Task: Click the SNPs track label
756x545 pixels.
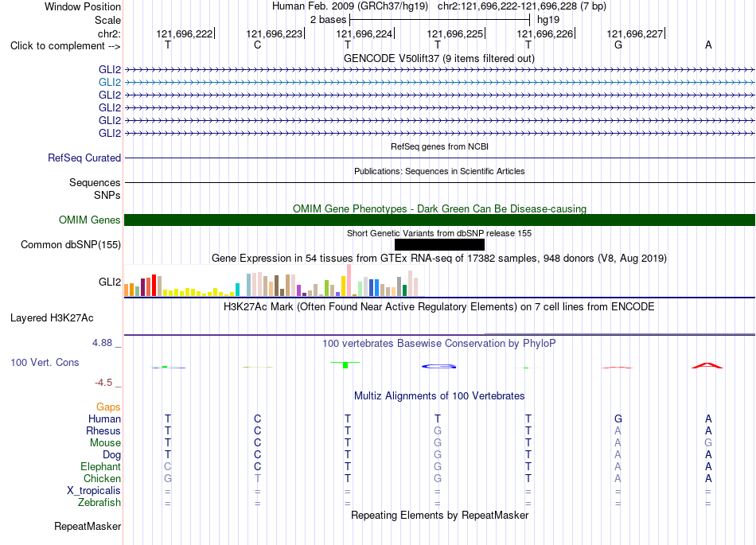Action: [x=107, y=195]
